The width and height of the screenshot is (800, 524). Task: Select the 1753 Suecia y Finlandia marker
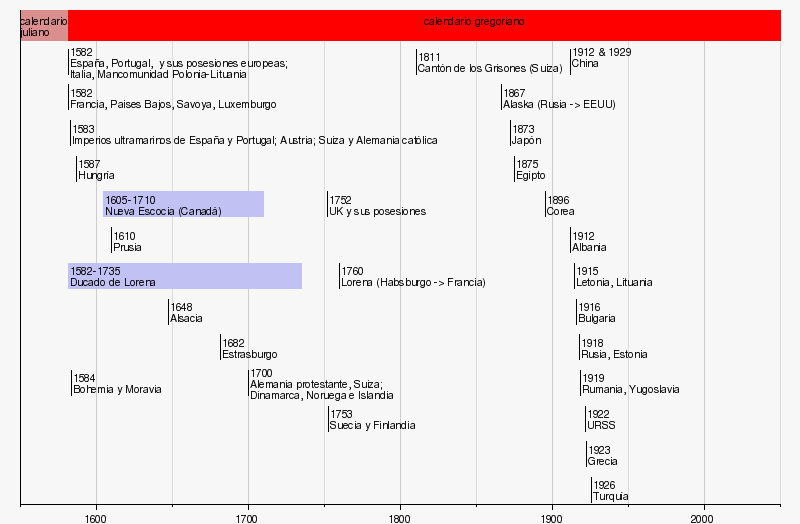point(372,419)
